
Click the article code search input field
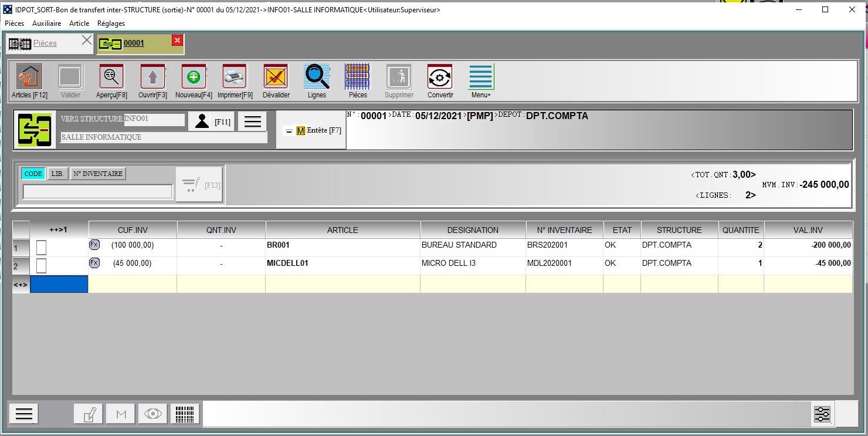pyautogui.click(x=97, y=192)
